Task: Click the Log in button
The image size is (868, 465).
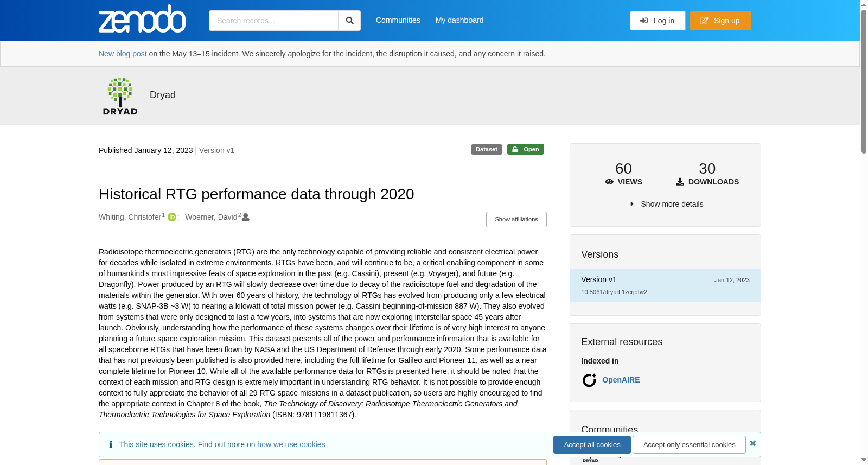Action: [x=658, y=21]
